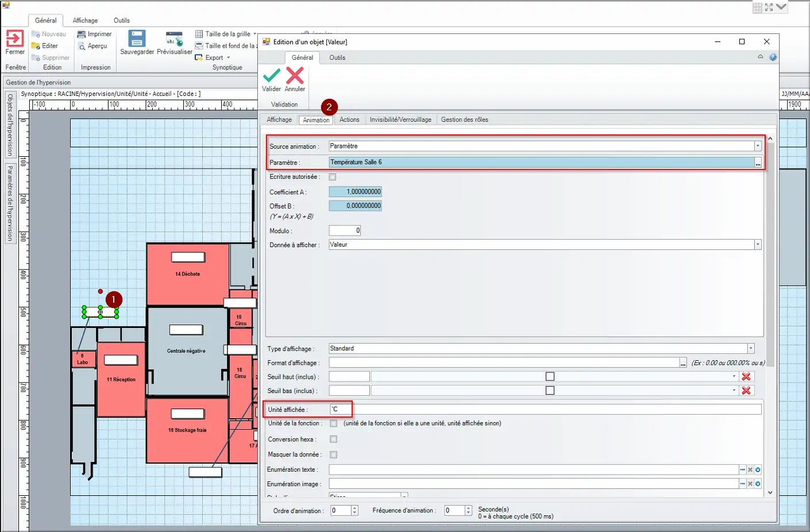Open main Outils ribbon tab
810x532 pixels.
[x=122, y=21]
